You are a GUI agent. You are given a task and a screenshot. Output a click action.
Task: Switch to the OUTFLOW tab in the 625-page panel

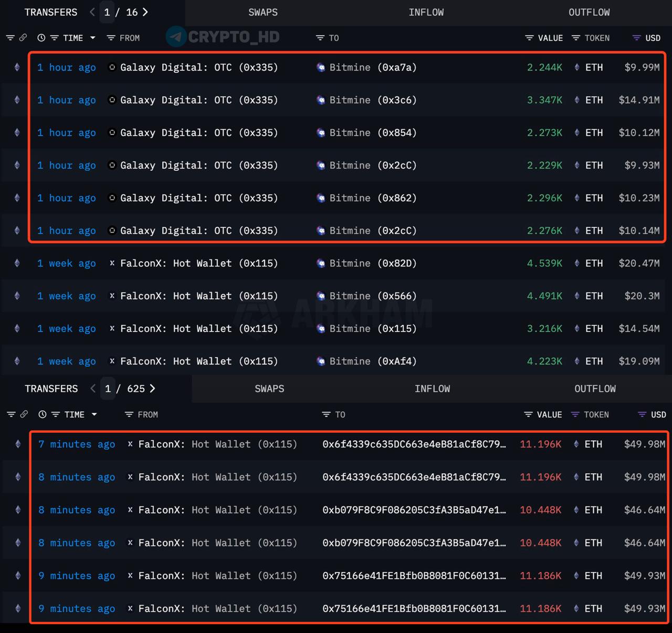point(595,389)
